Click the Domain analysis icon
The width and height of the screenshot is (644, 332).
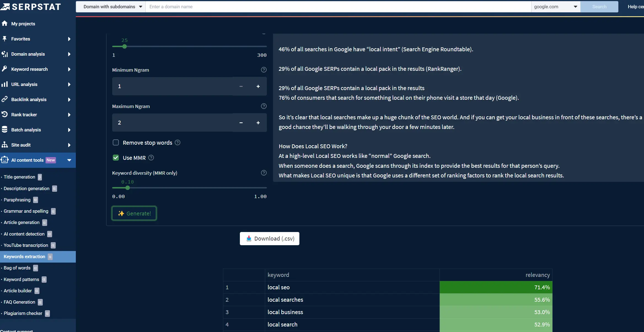click(4, 54)
